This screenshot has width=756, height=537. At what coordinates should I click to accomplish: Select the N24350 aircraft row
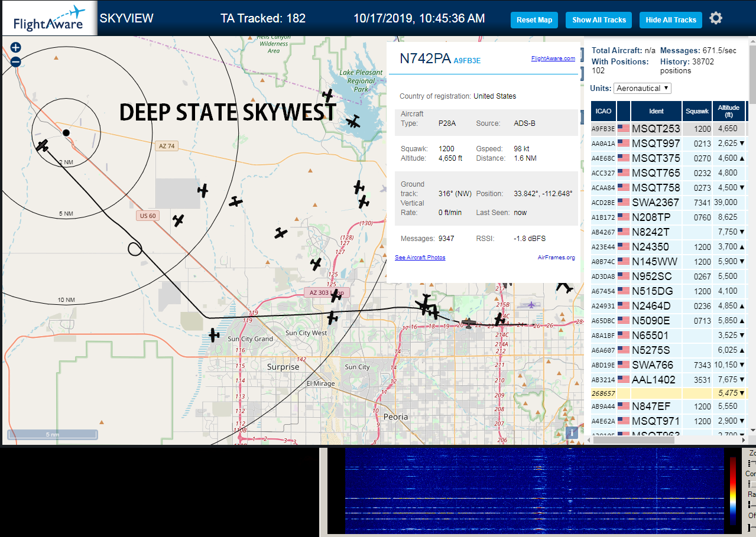click(669, 247)
